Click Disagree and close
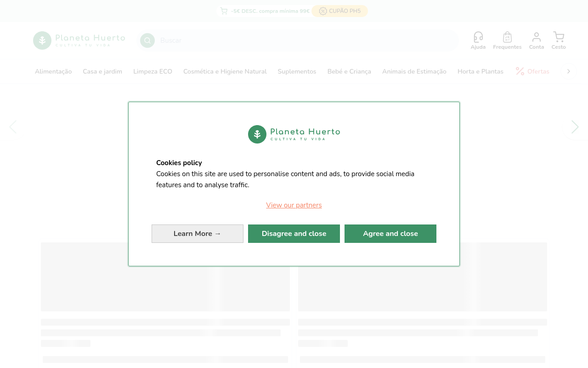Viewport: 588px width, 368px height. (x=294, y=234)
